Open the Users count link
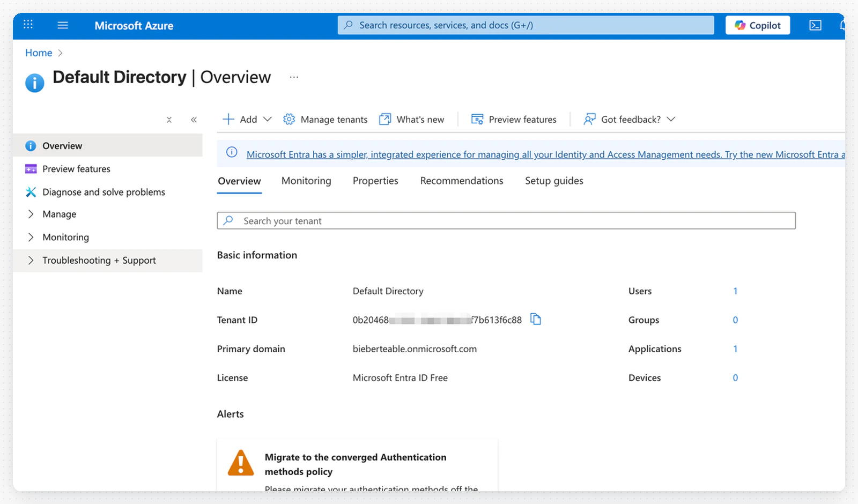Viewport: 858px width, 504px height. click(735, 291)
